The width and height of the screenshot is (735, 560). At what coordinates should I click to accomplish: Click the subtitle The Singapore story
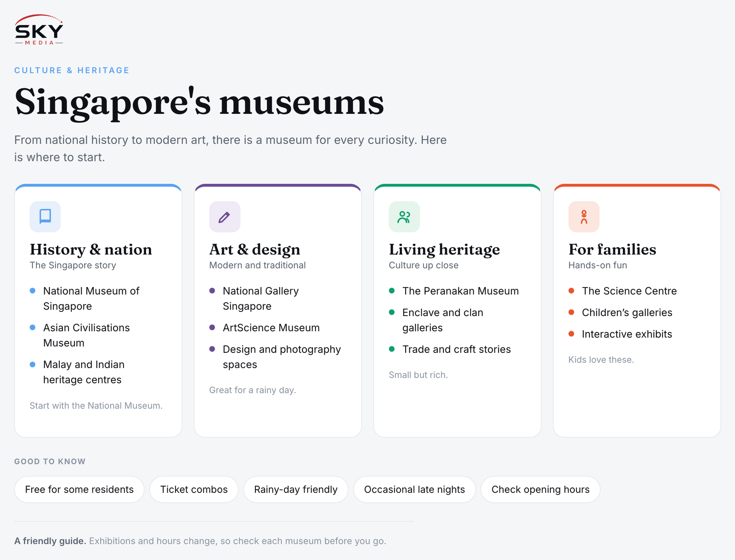(x=73, y=265)
